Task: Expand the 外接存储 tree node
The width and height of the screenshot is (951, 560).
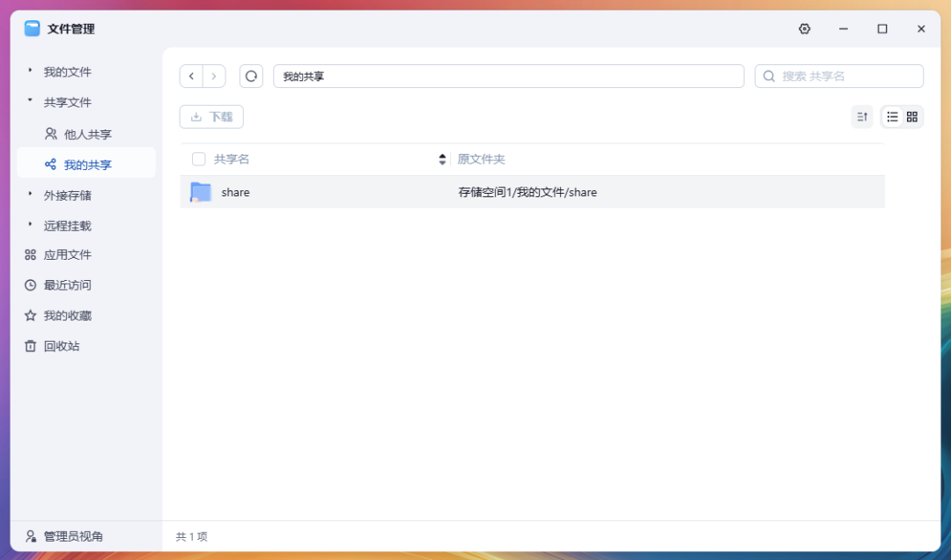Action: (30, 194)
